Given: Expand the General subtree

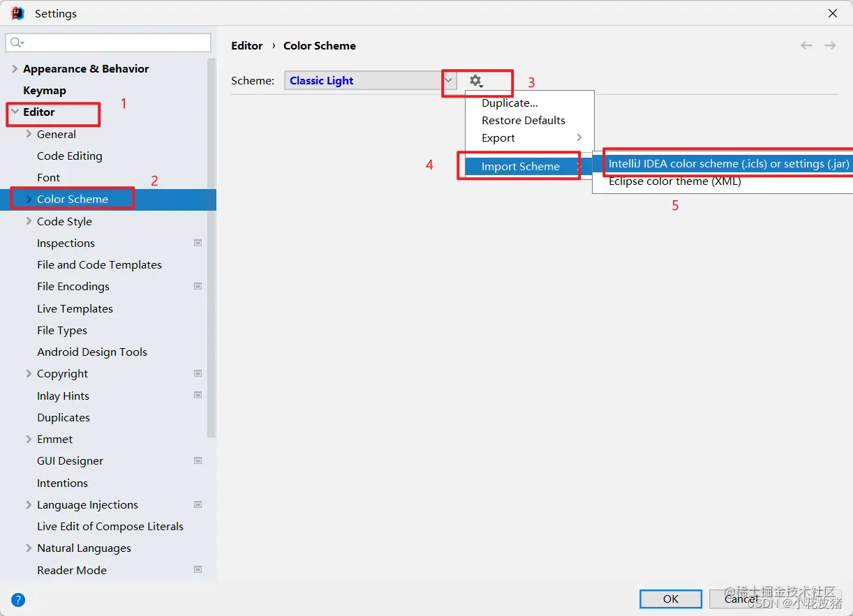Looking at the screenshot, I should 29,134.
